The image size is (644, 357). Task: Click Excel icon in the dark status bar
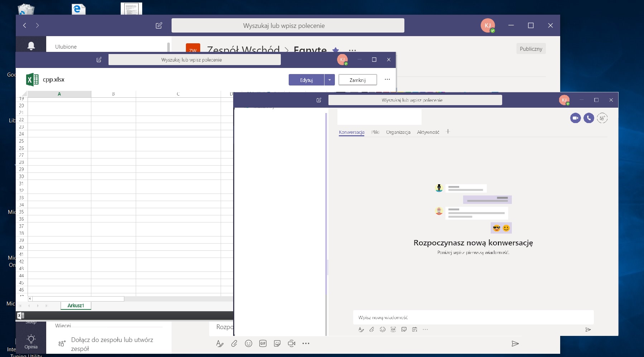(x=21, y=316)
